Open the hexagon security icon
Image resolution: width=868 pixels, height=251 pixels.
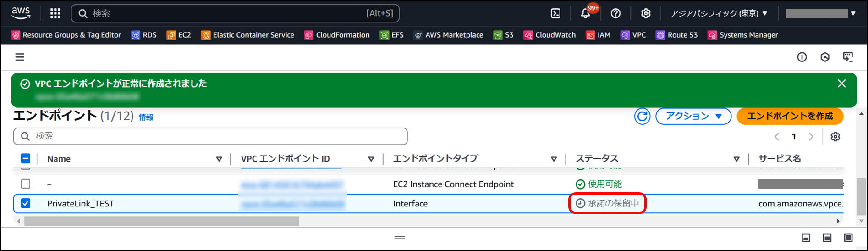825,57
